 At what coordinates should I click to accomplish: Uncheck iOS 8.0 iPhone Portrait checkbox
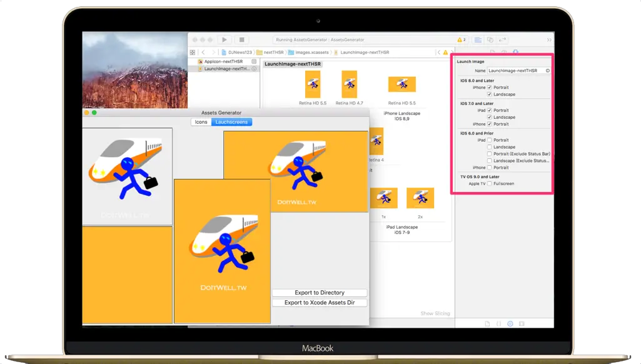click(x=490, y=88)
